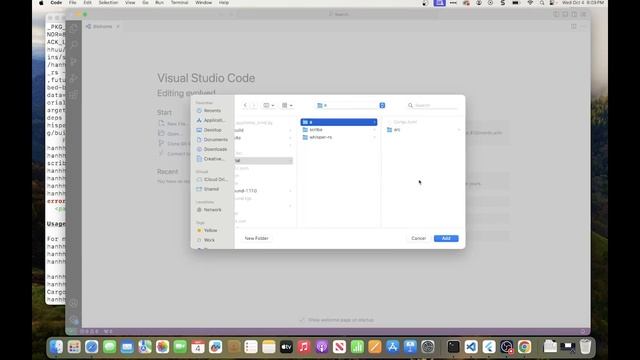Select the Work tag in the sidebar
640x360 pixels.
(x=206, y=240)
